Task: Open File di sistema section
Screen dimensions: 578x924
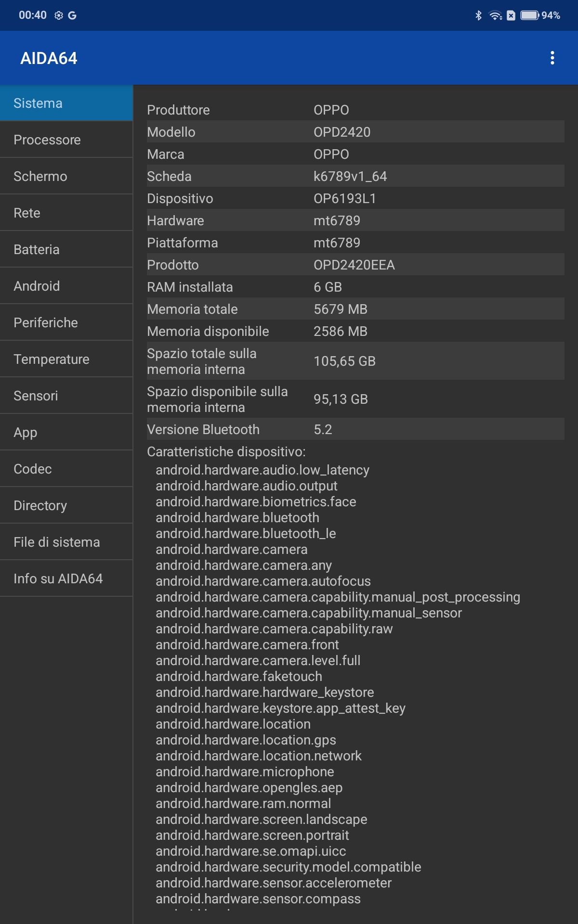Action: click(x=66, y=542)
